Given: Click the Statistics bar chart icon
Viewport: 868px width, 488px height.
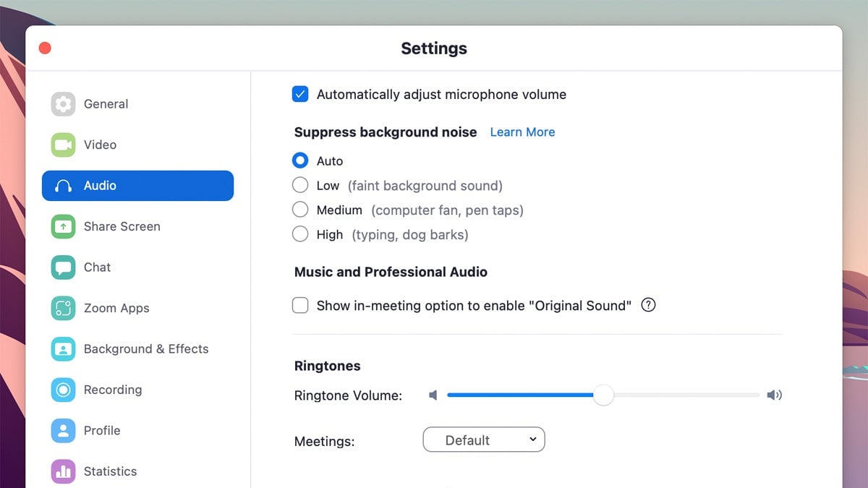Looking at the screenshot, I should point(63,471).
